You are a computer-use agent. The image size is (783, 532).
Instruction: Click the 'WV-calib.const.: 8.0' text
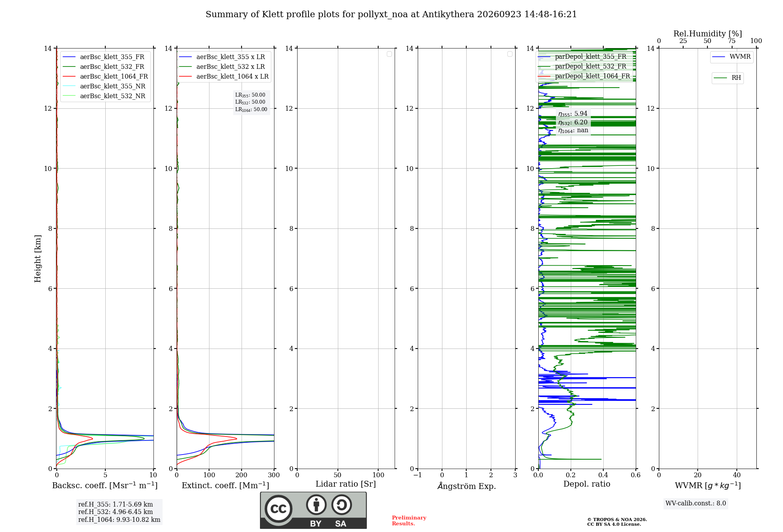(x=696, y=503)
